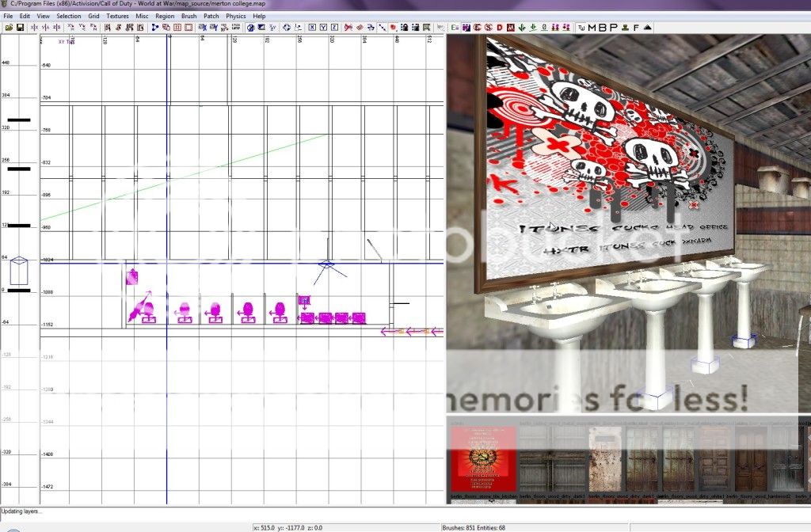Image resolution: width=811 pixels, height=532 pixels.
Task: Click the Open file toolbar icon
Action: 9,27
